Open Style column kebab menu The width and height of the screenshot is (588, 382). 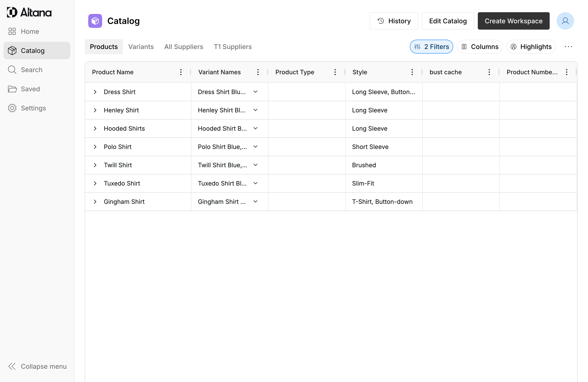pyautogui.click(x=412, y=72)
